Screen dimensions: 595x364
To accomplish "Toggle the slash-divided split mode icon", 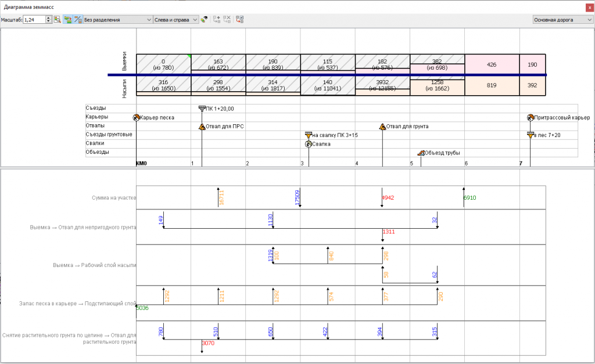I will pyautogui.click(x=78, y=19).
